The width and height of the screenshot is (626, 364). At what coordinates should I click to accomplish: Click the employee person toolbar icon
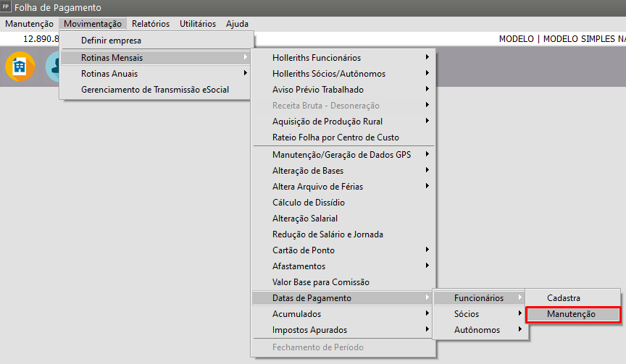[54, 67]
